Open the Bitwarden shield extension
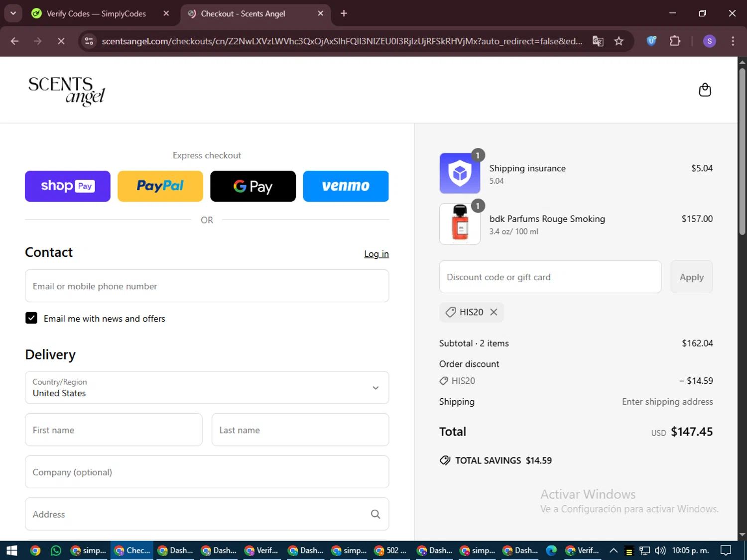The image size is (747, 560). coord(651,41)
